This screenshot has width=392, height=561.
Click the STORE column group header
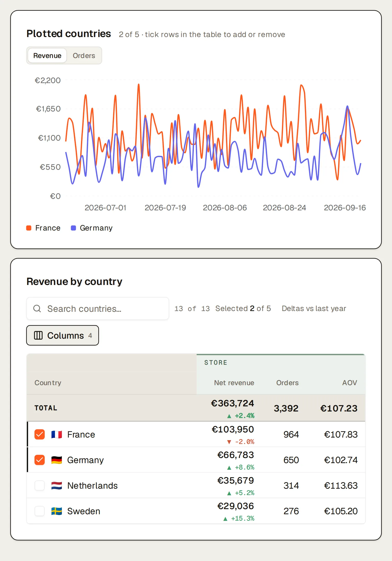click(x=216, y=362)
